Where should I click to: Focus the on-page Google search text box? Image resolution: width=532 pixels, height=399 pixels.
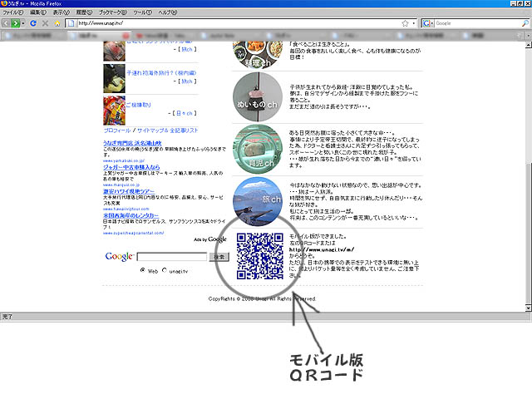[x=172, y=257]
